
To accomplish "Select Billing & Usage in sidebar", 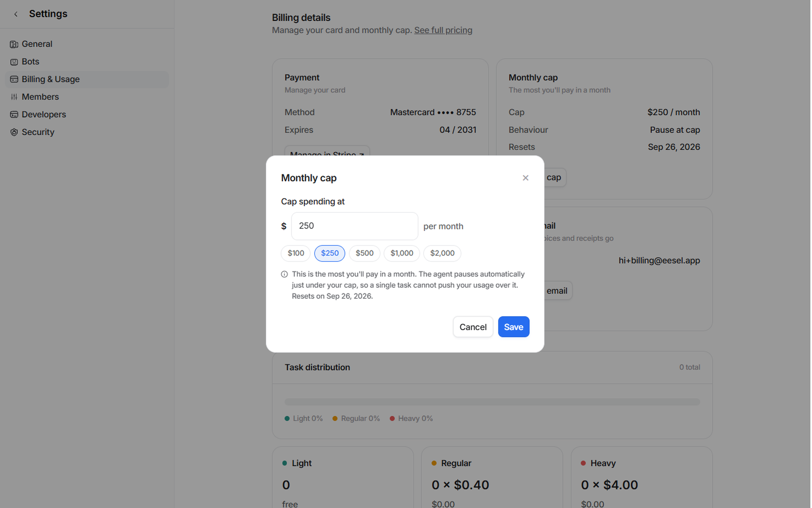I will pyautogui.click(x=87, y=79).
